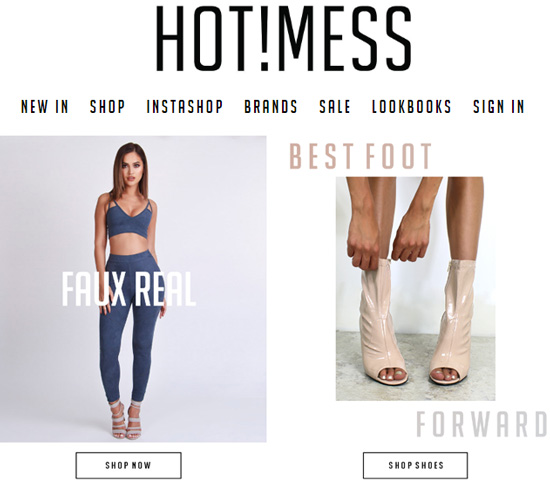Click the hands pulling on the boot
The width and height of the screenshot is (550, 484).
tap(388, 240)
